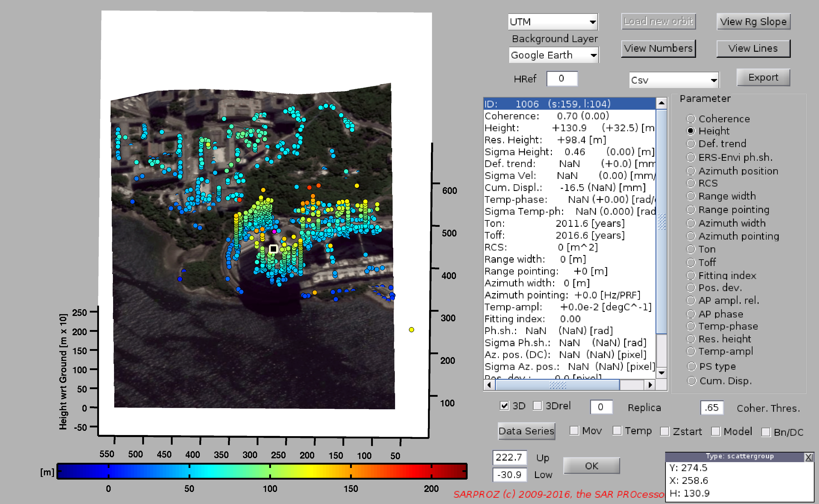Open the Csv export format dropdown
This screenshot has height=504, width=819.
coord(674,80)
